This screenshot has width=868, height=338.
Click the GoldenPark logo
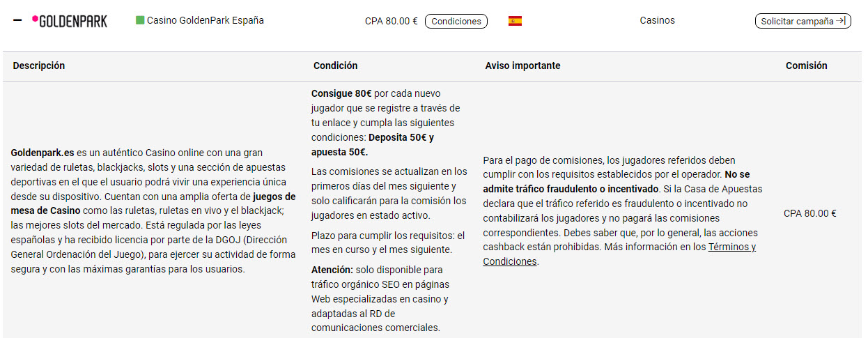click(x=70, y=21)
